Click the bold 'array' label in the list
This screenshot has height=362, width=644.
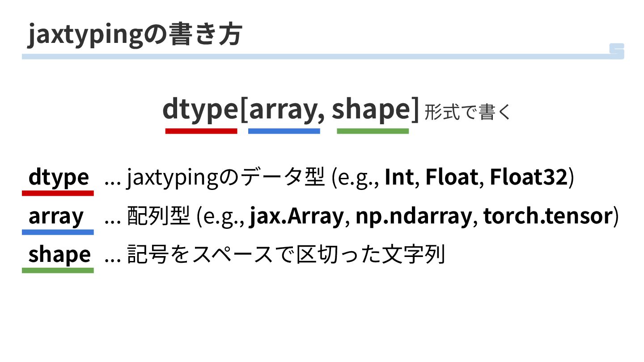point(56,216)
